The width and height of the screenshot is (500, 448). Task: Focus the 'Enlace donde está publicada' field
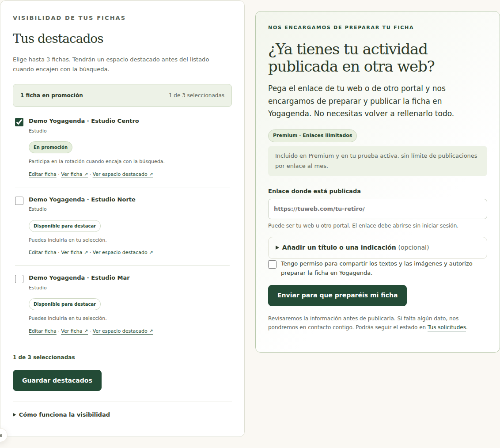378,209
